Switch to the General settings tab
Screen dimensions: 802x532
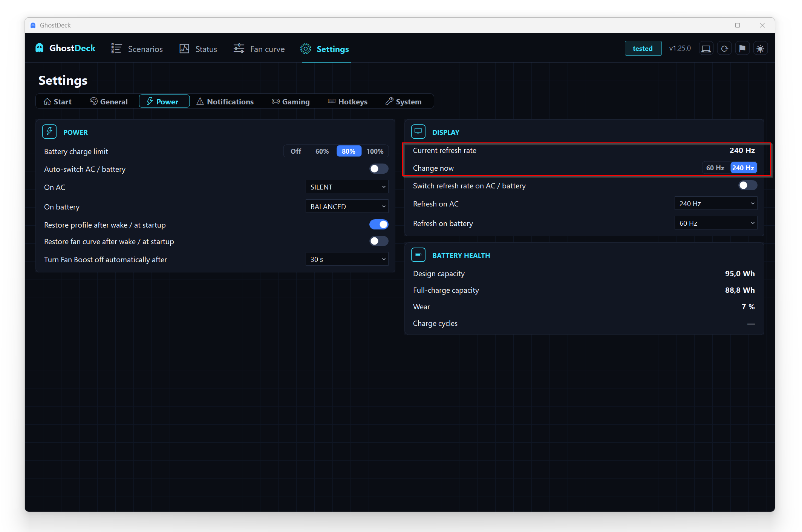[109, 102]
